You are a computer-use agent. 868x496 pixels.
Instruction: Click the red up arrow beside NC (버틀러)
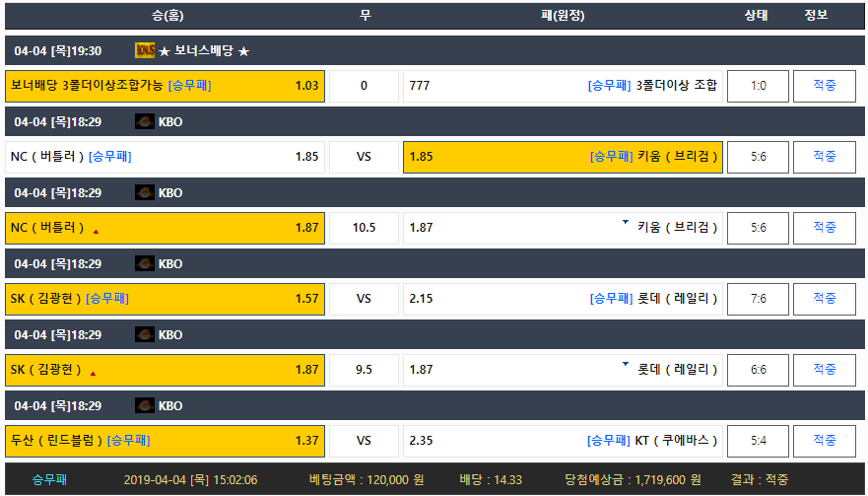96,232
